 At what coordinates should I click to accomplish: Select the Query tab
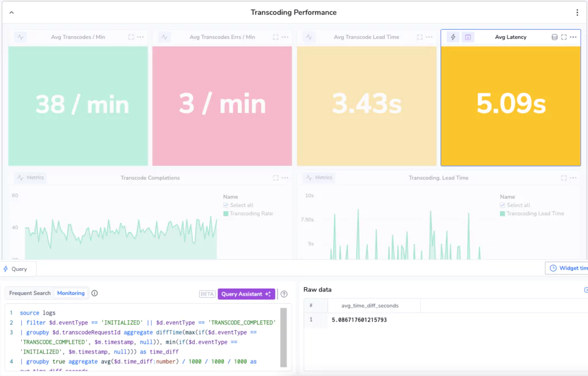(x=16, y=269)
